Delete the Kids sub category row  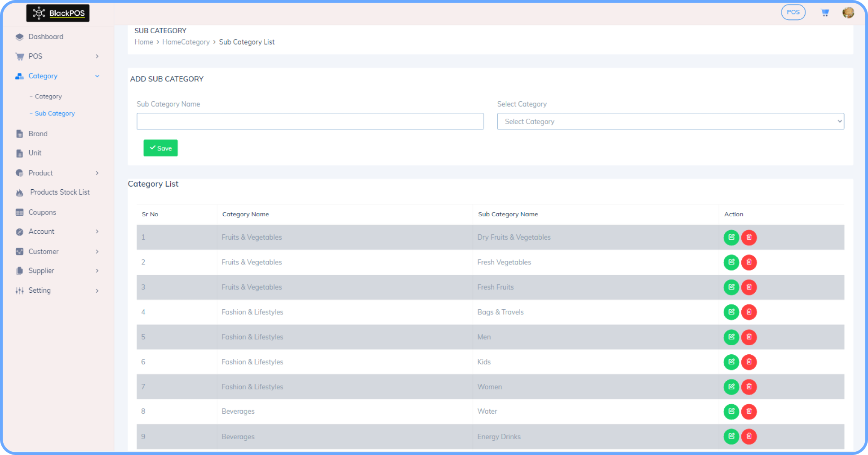pyautogui.click(x=749, y=362)
